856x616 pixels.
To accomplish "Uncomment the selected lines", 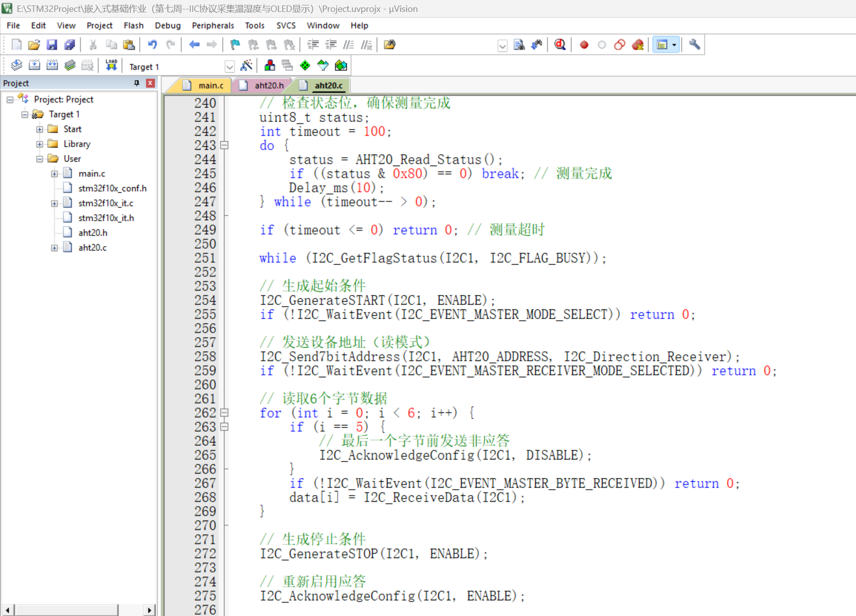I will click(366, 45).
